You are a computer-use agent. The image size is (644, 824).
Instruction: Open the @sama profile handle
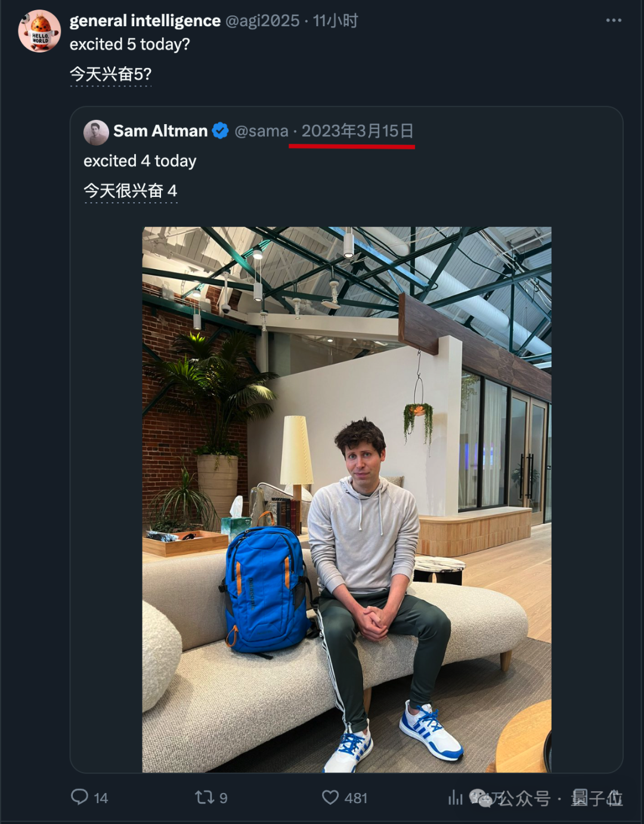pos(262,131)
